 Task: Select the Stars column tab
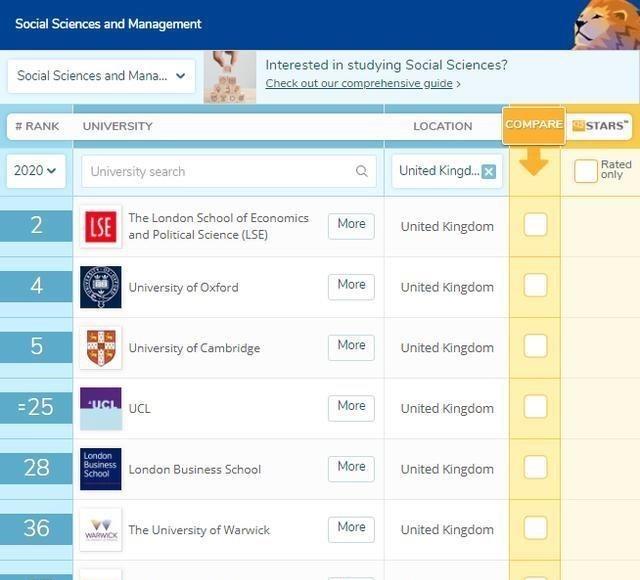click(600, 126)
